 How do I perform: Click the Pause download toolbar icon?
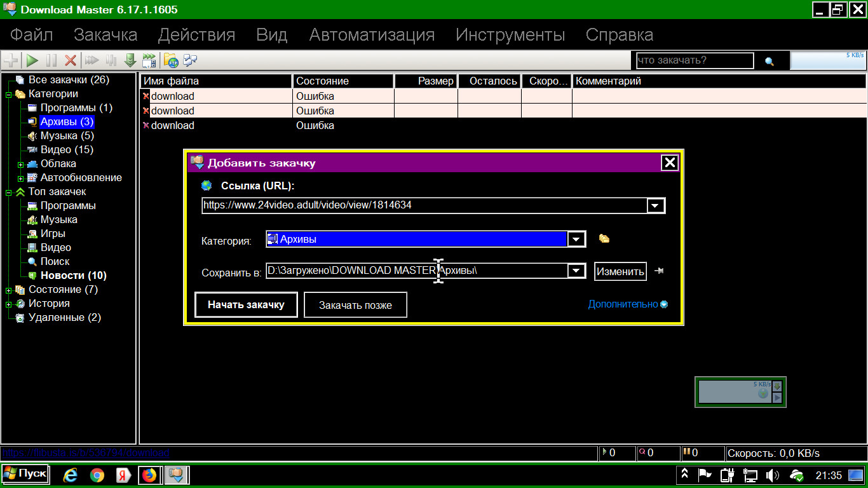[51, 60]
